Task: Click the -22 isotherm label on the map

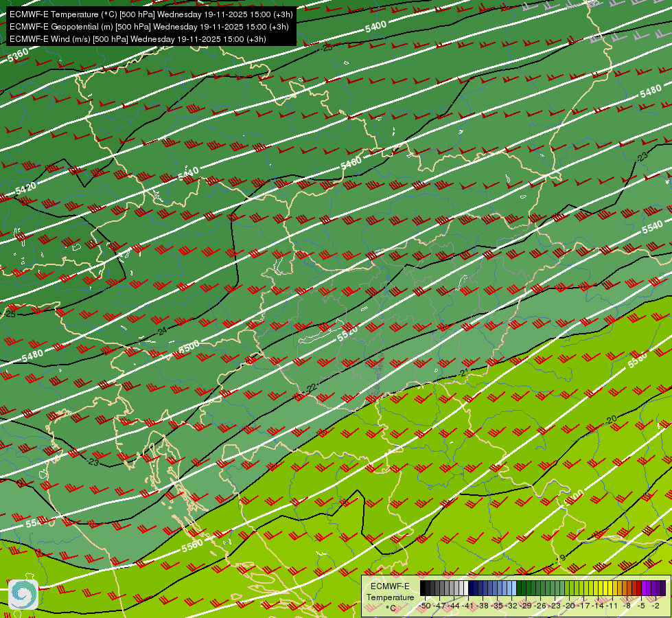Action: pyautogui.click(x=311, y=389)
